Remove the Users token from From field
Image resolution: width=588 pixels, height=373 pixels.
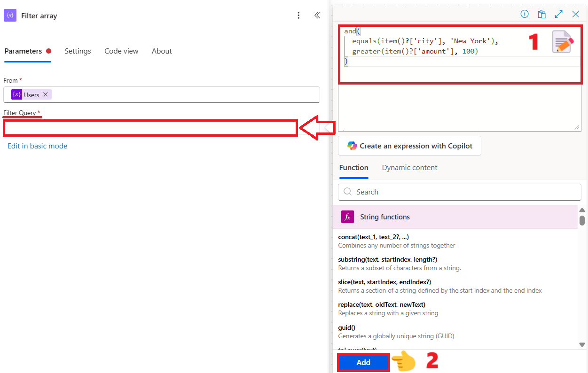point(46,94)
